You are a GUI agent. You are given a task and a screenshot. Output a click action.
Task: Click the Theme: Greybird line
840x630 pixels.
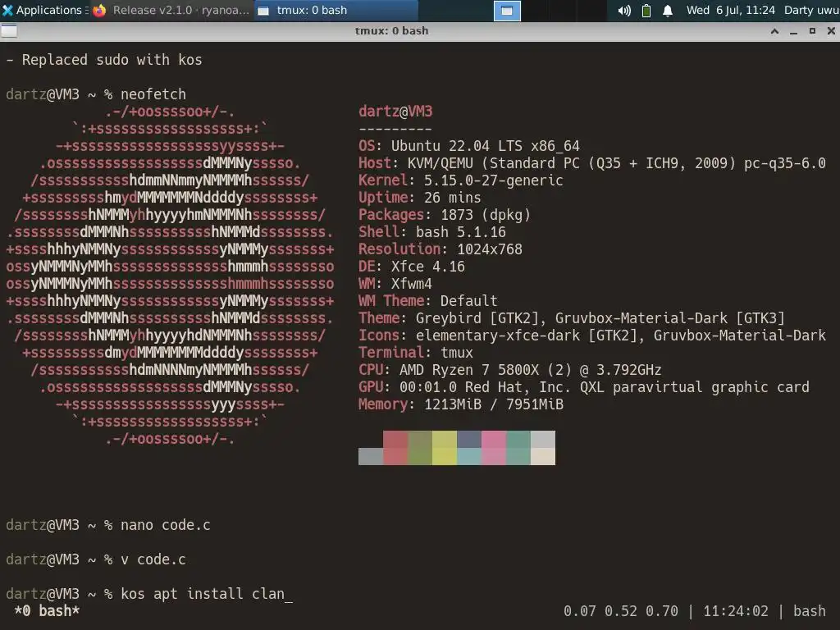click(572, 317)
